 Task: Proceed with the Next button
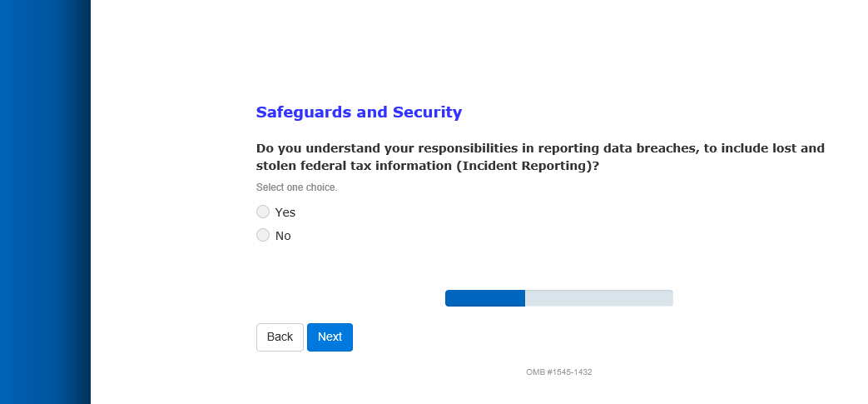(x=330, y=337)
